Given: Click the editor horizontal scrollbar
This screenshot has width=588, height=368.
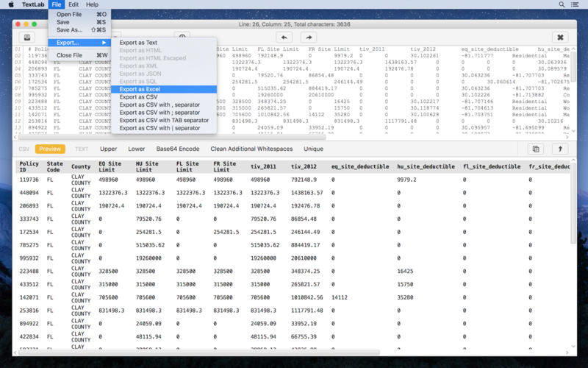Looking at the screenshot, I should pos(173,137).
